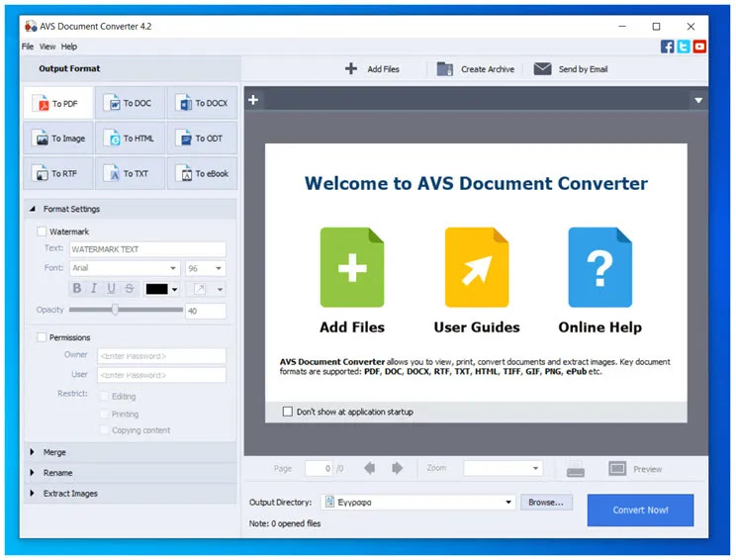This screenshot has height=560, width=736.
Task: Check the Editing restriction box
Action: (x=104, y=396)
